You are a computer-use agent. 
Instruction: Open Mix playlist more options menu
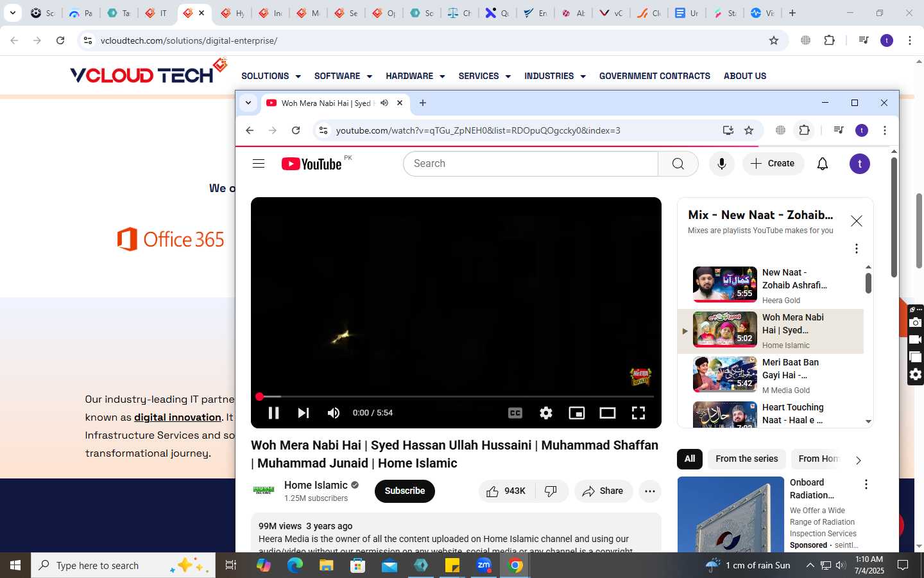[x=857, y=249]
